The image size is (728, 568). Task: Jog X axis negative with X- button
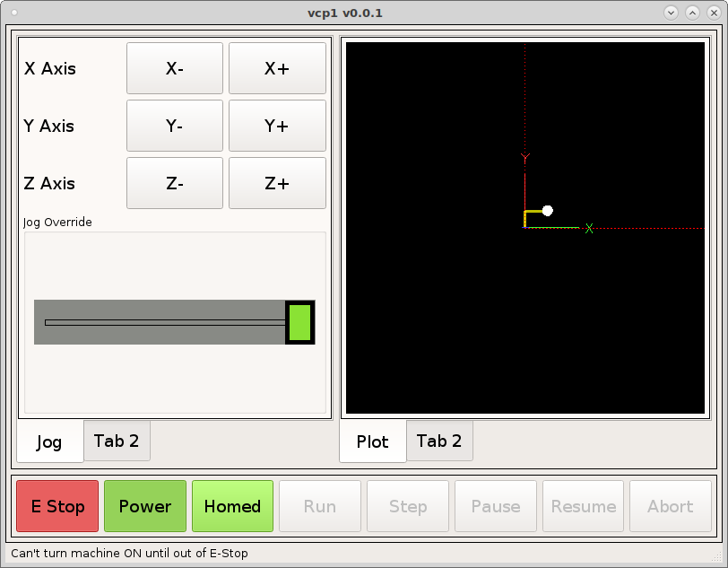175,68
